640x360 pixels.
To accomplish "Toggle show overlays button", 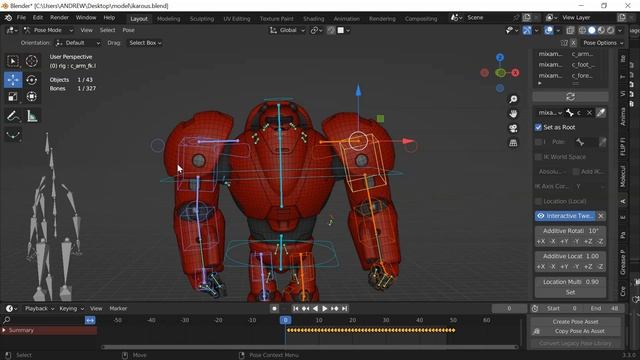I will click(x=549, y=30).
